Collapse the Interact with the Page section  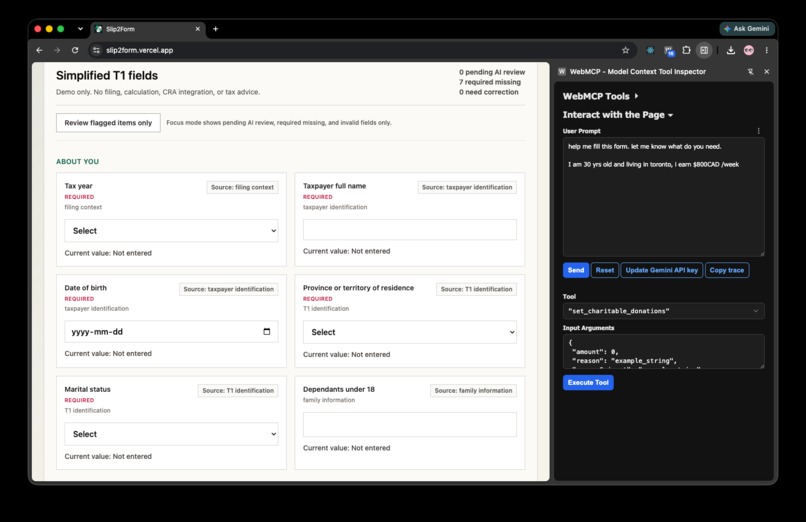coord(618,115)
